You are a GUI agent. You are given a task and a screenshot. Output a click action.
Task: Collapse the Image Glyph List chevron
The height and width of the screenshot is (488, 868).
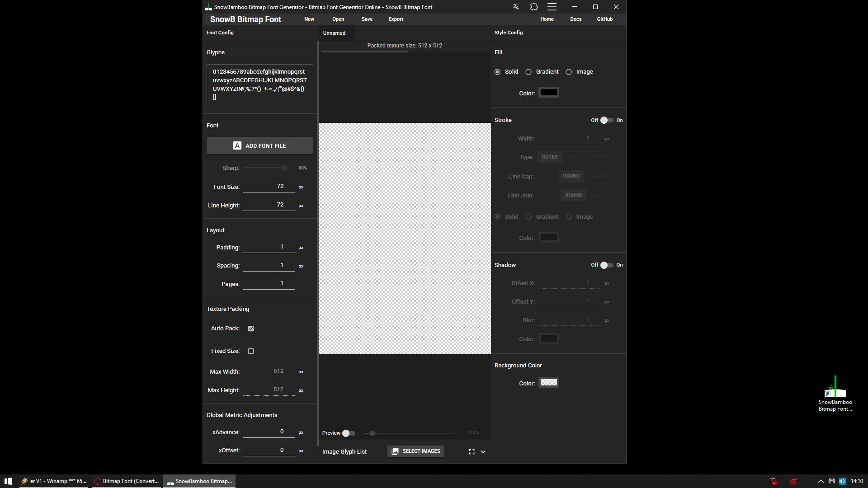click(483, 451)
